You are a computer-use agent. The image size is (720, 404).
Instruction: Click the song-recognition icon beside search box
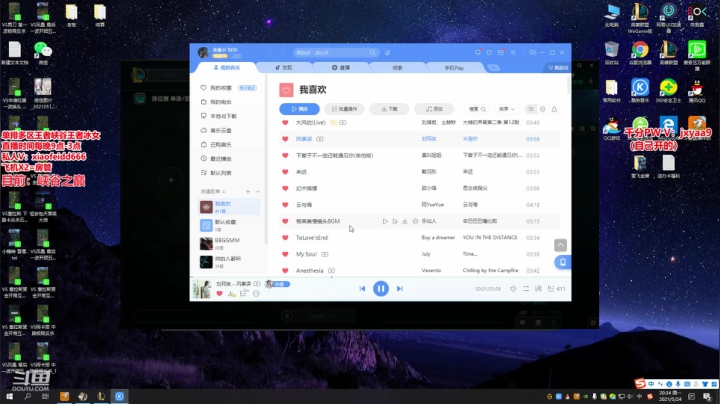tap(388, 53)
